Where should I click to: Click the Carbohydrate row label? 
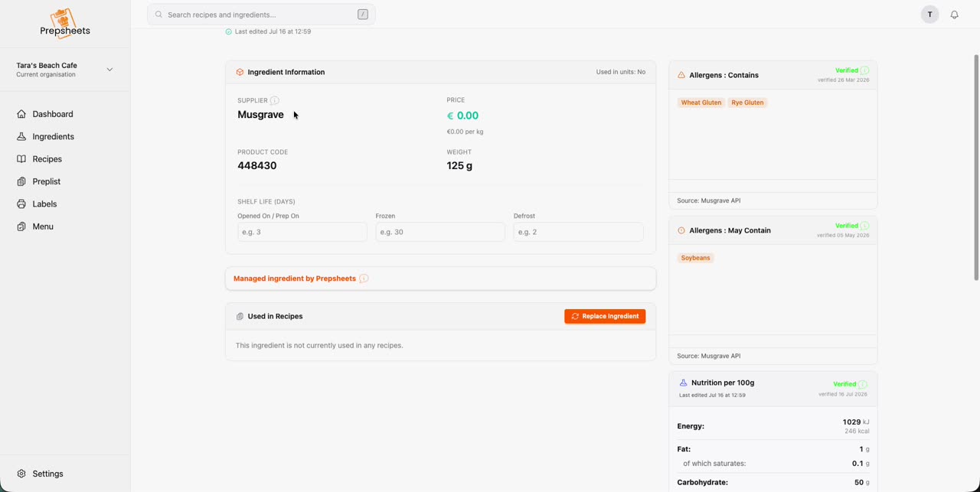tap(703, 482)
